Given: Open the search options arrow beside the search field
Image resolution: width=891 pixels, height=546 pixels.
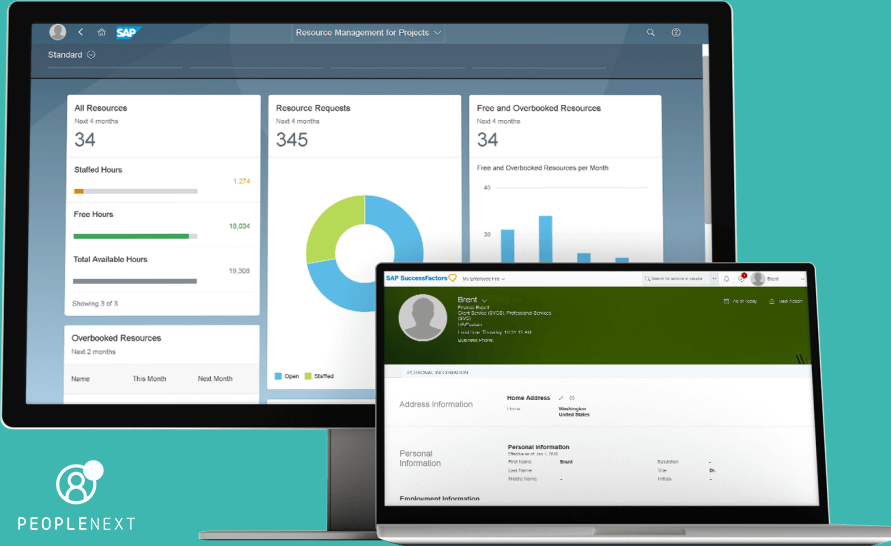Looking at the screenshot, I should click(x=714, y=278).
